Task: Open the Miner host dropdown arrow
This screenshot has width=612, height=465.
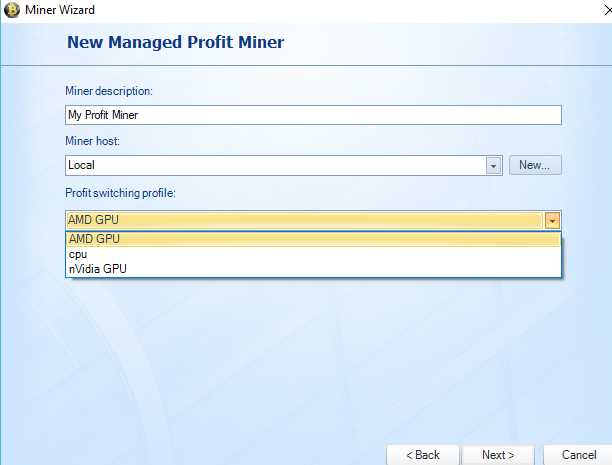Action: click(493, 166)
